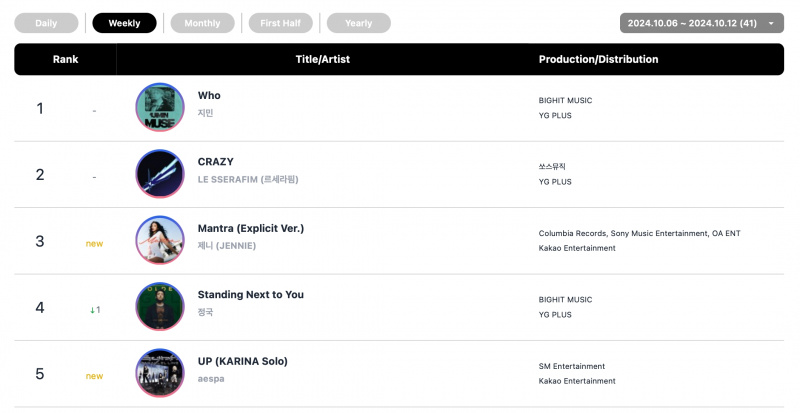This screenshot has width=800, height=413.
Task: Switch to the Daily chart tab
Action: tap(46, 23)
